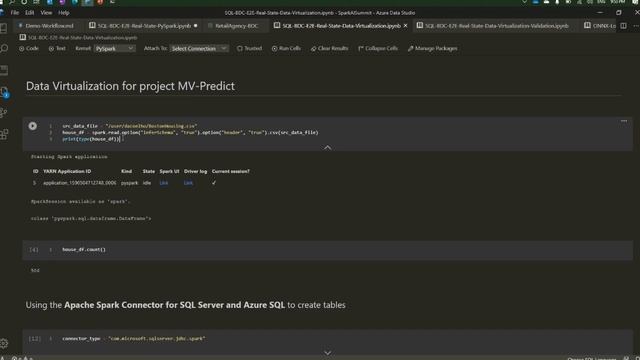Click the pyspark.sql.dataframe.DataFrame class output
This screenshot has width=640, height=360.
[x=91, y=219]
